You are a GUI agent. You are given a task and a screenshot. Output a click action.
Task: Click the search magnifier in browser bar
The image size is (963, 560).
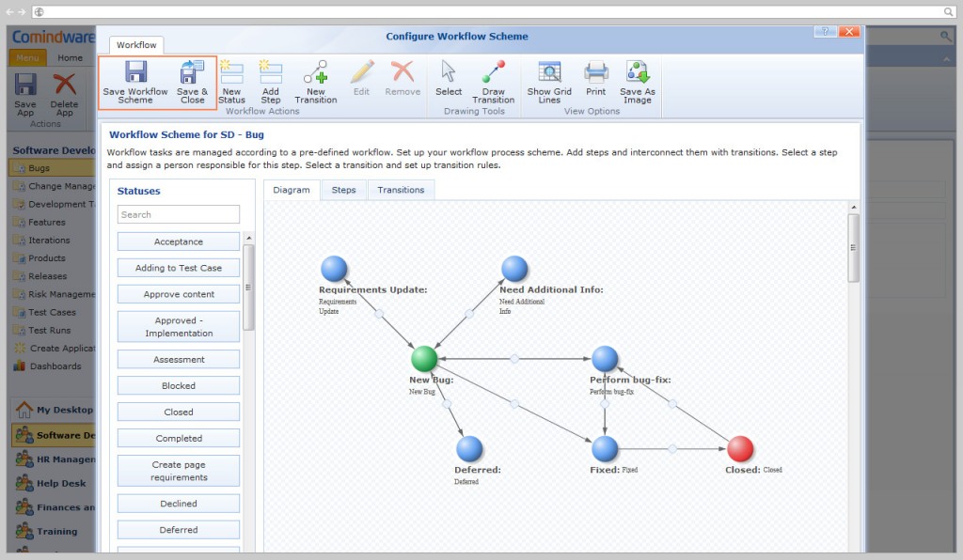[x=949, y=11]
